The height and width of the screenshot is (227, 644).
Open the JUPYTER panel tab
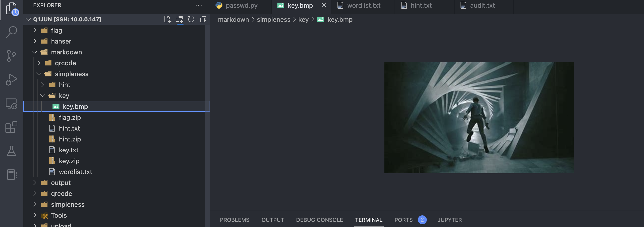(450, 220)
